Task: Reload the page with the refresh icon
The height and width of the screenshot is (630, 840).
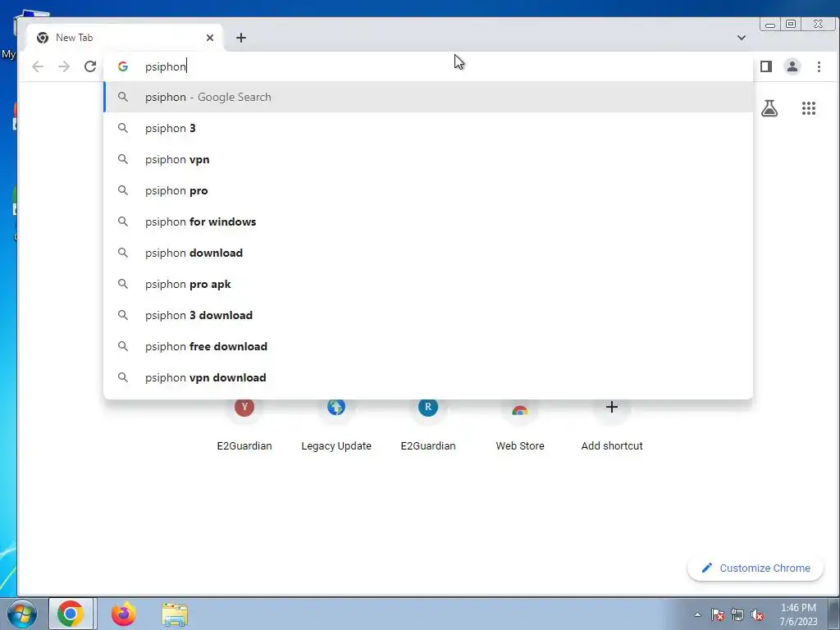Action: (90, 66)
